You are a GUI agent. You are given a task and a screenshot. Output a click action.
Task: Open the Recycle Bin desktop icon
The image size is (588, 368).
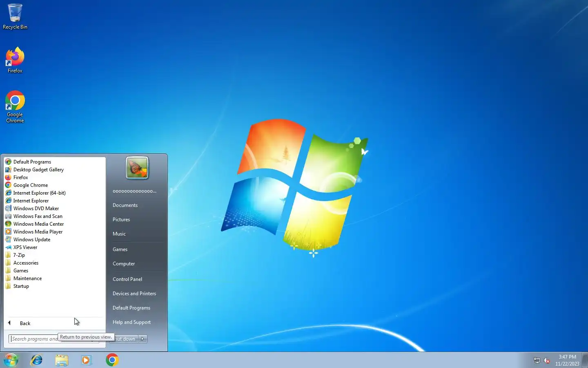pyautogui.click(x=15, y=17)
